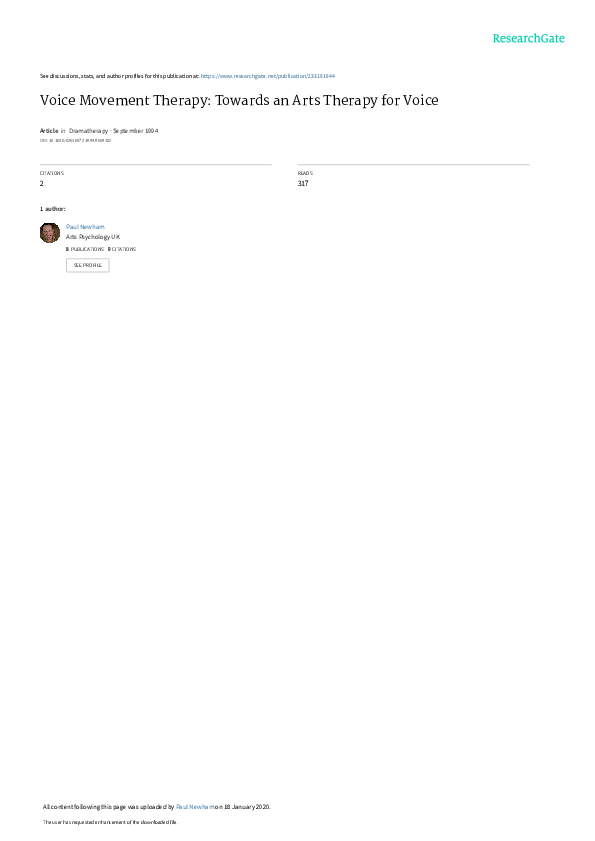Click the Arts Psychology UK affiliation

(93, 237)
